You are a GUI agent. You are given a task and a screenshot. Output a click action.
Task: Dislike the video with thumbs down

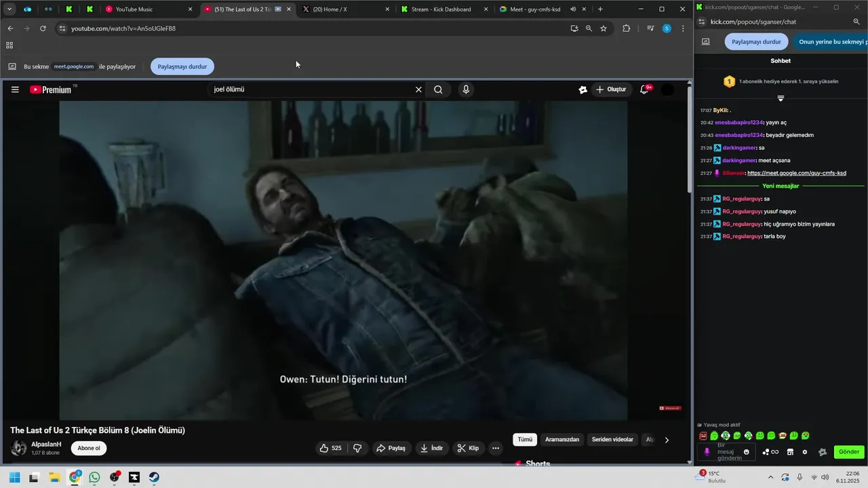coord(357,448)
